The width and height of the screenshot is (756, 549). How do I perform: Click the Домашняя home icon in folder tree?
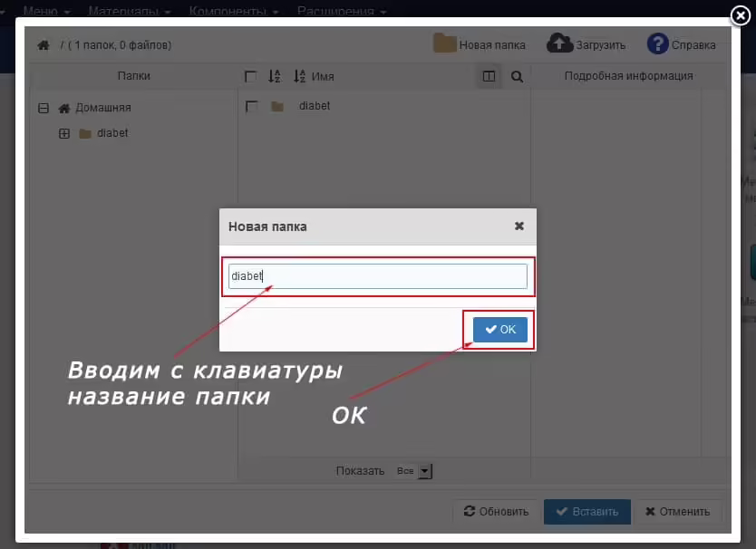coord(64,109)
